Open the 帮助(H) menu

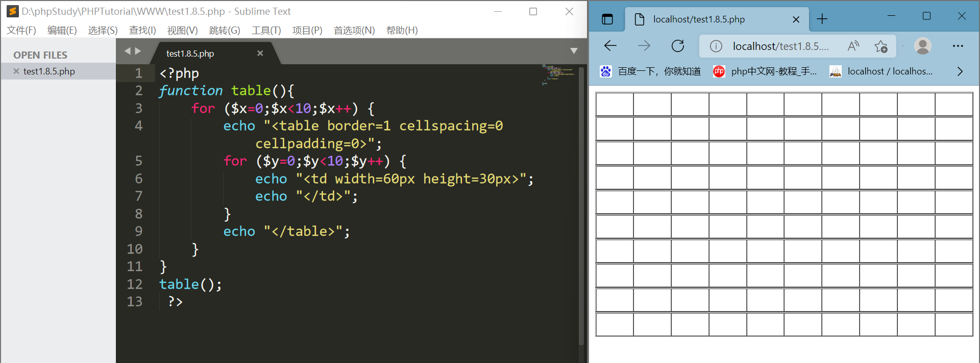point(402,30)
